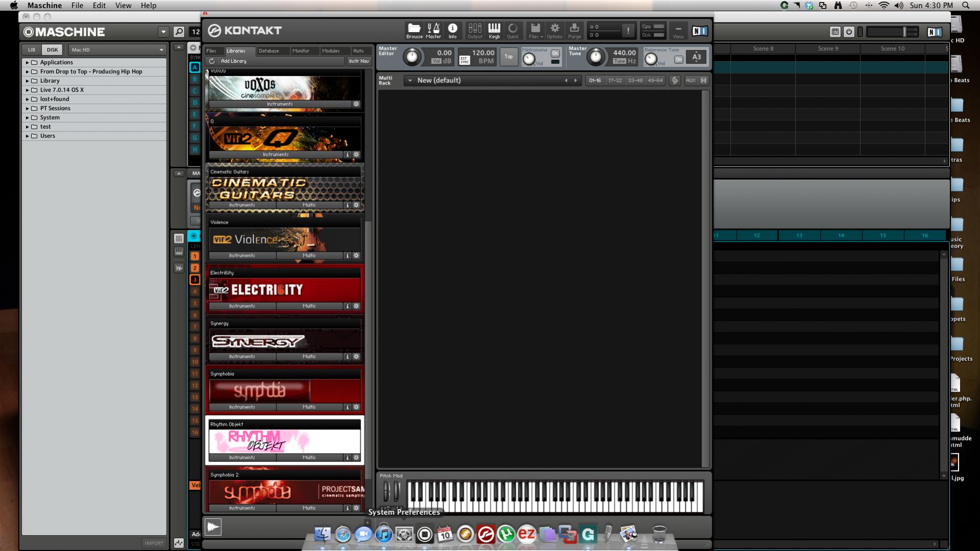980x551 pixels.
Task: Show Kontakt Info pane
Action: (452, 31)
